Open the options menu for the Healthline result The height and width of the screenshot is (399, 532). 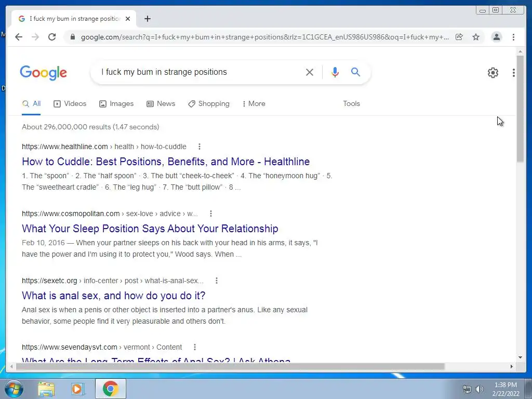[199, 147]
